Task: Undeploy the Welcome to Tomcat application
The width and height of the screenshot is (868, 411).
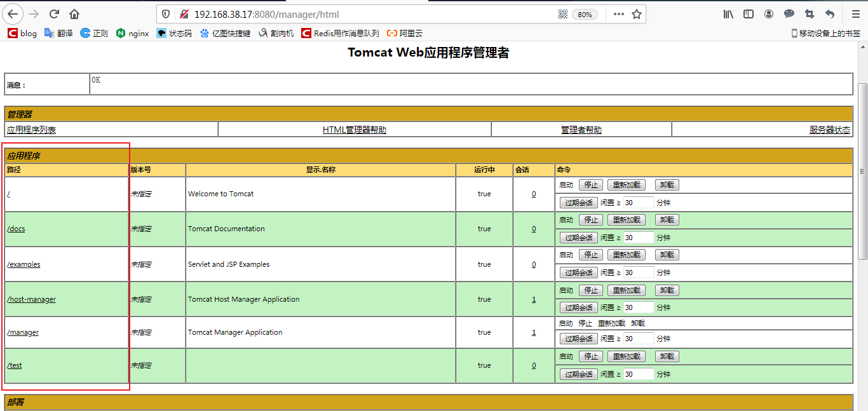Action: (667, 185)
